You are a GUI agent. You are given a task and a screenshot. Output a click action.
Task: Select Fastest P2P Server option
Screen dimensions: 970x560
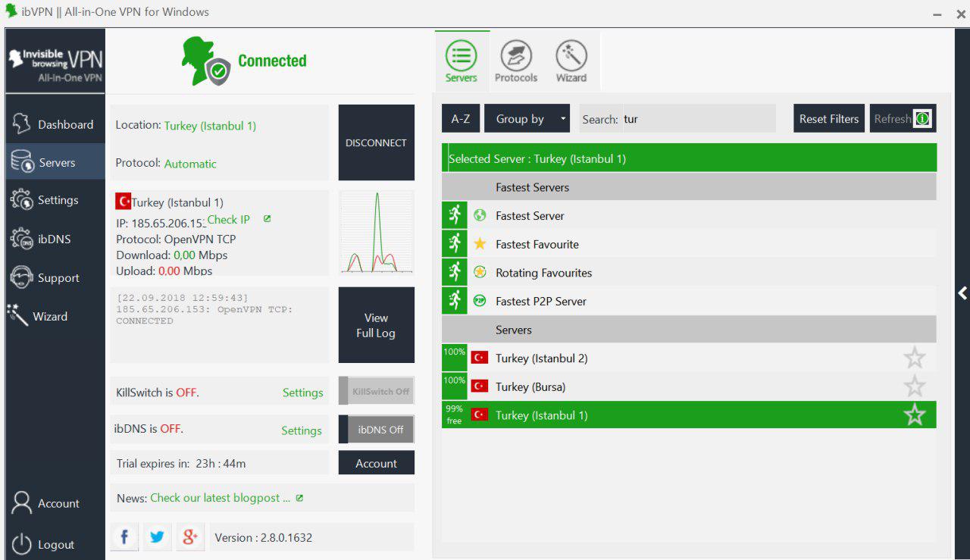click(x=689, y=301)
